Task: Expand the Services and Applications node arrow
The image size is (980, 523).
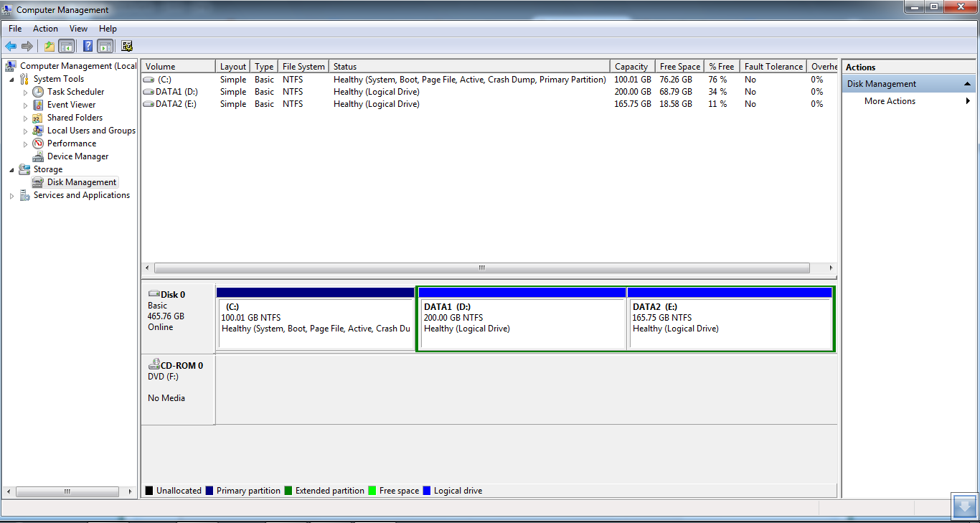Action: [x=11, y=195]
